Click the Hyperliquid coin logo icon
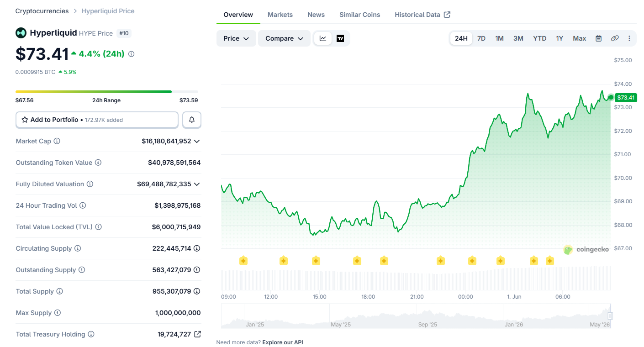644x347 pixels. tap(21, 33)
